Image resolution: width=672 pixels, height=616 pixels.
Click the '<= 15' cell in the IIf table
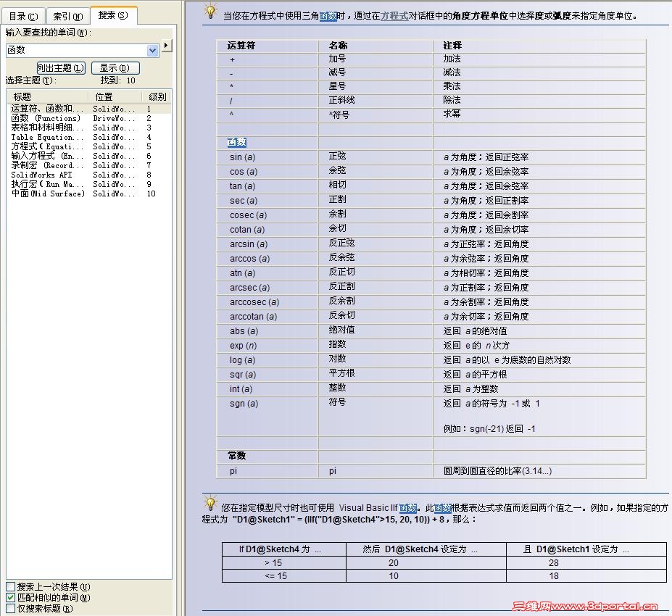pyautogui.click(x=284, y=576)
